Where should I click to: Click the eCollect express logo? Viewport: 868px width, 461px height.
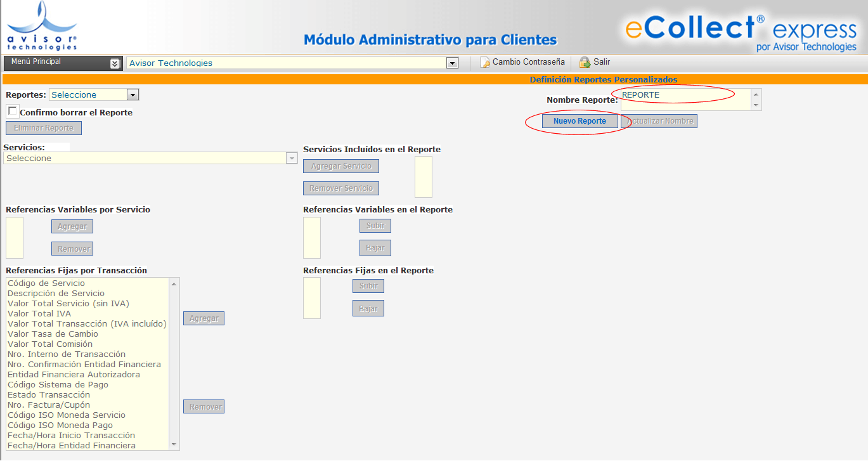point(741,32)
